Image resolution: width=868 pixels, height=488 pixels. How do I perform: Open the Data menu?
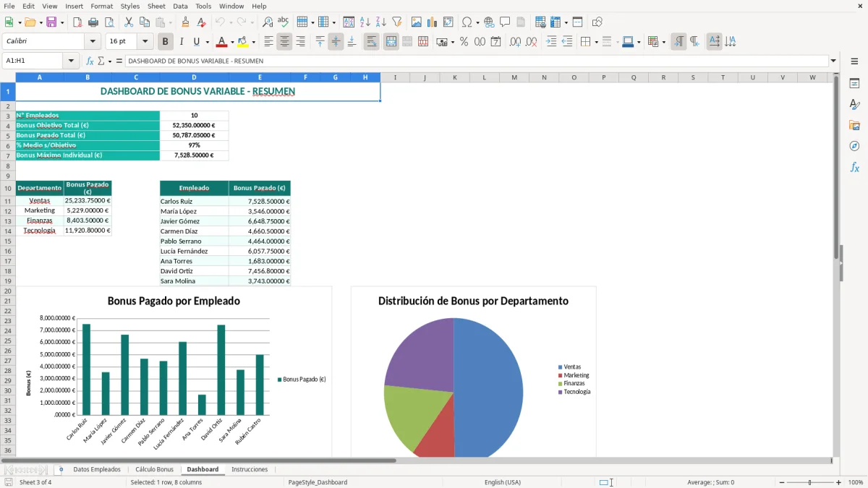click(x=180, y=6)
